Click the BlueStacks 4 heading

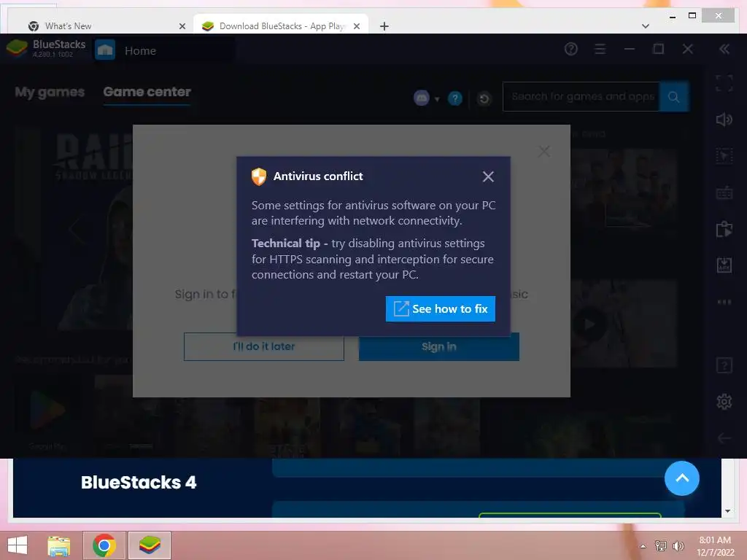click(x=139, y=483)
